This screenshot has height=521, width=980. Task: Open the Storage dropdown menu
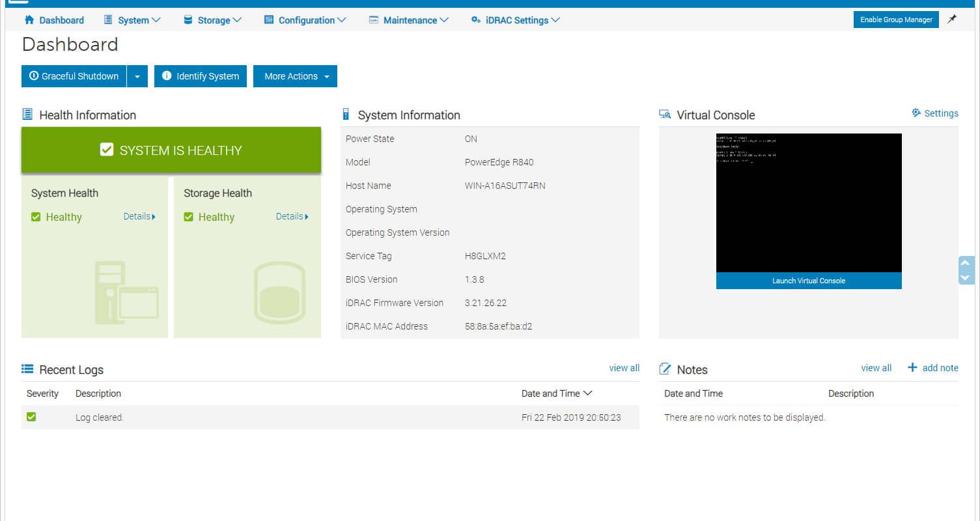(x=212, y=20)
